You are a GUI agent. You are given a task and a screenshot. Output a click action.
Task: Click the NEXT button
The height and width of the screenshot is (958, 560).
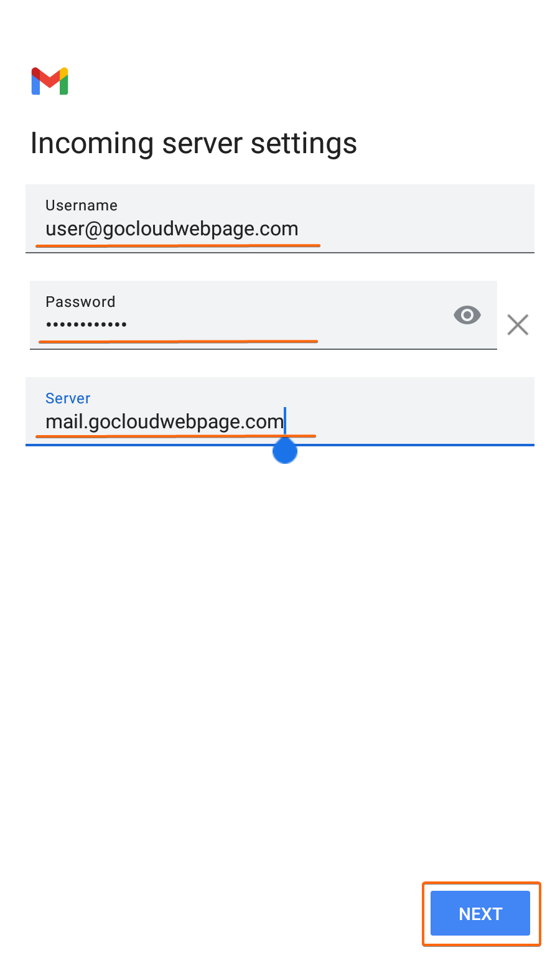point(480,913)
